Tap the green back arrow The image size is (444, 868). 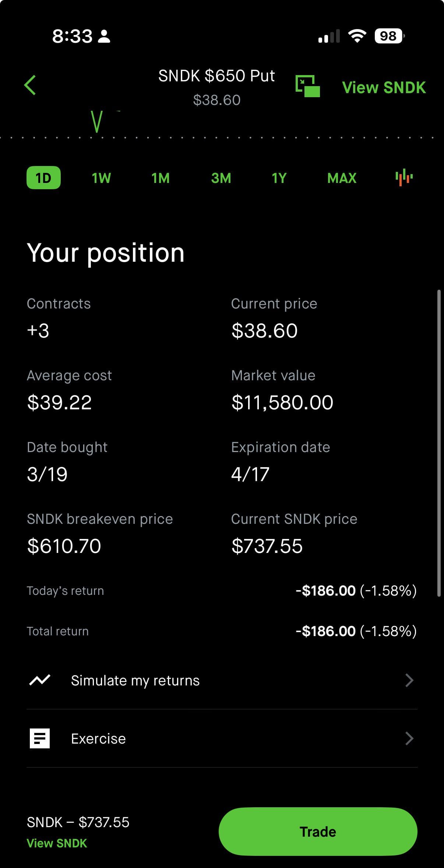(x=30, y=85)
